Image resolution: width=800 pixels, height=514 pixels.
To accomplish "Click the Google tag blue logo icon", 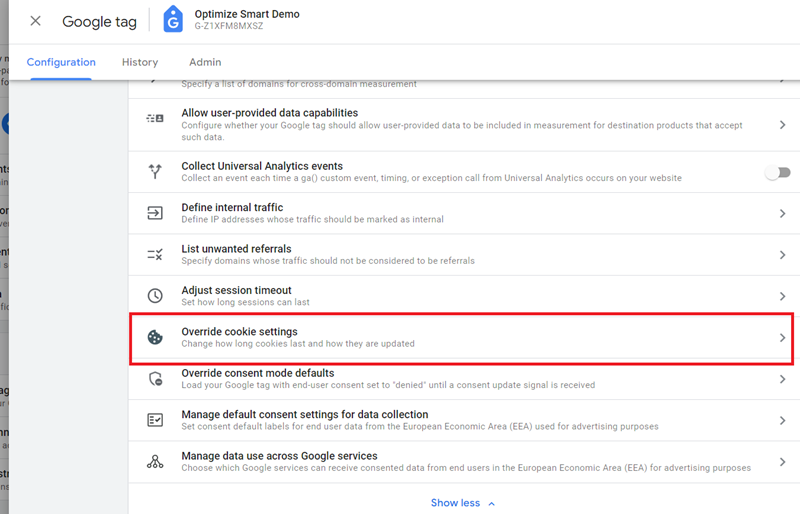I will [172, 20].
